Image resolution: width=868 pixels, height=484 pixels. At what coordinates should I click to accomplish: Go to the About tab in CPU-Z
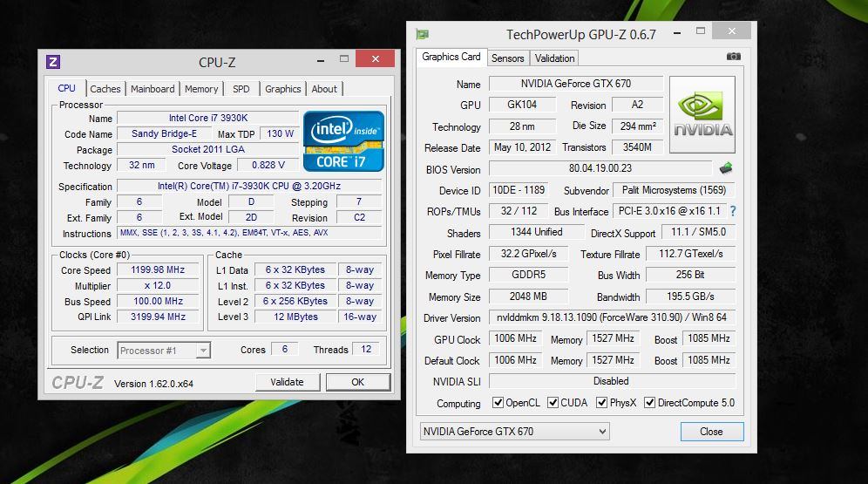tap(324, 89)
